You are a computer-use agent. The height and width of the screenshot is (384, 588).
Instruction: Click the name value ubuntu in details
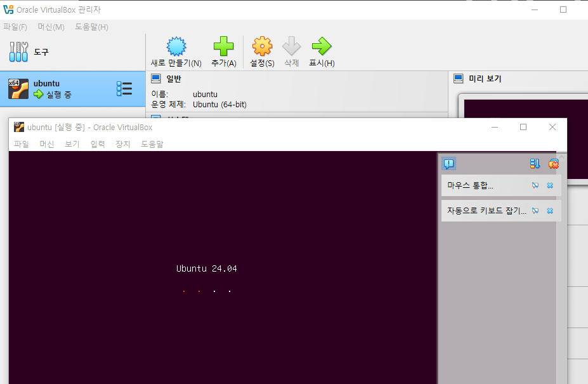tap(205, 94)
